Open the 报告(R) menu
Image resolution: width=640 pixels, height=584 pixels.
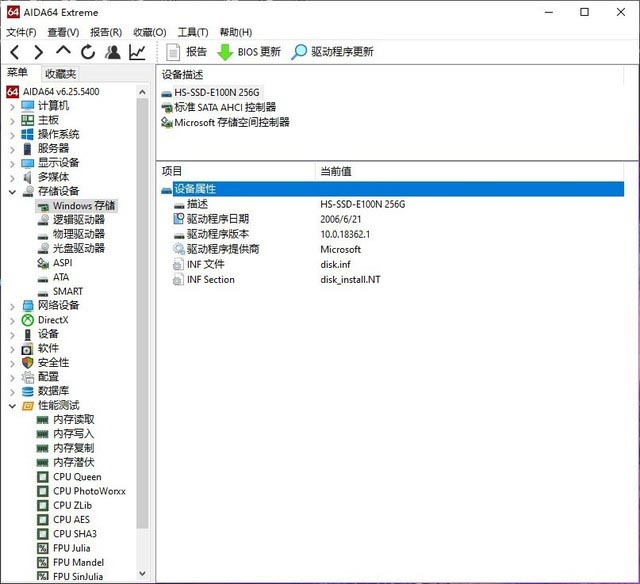click(x=106, y=32)
